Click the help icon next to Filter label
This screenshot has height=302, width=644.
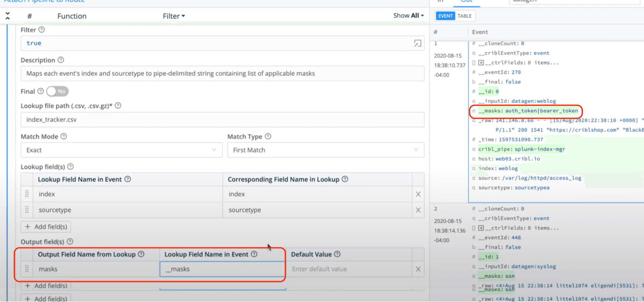pos(42,30)
